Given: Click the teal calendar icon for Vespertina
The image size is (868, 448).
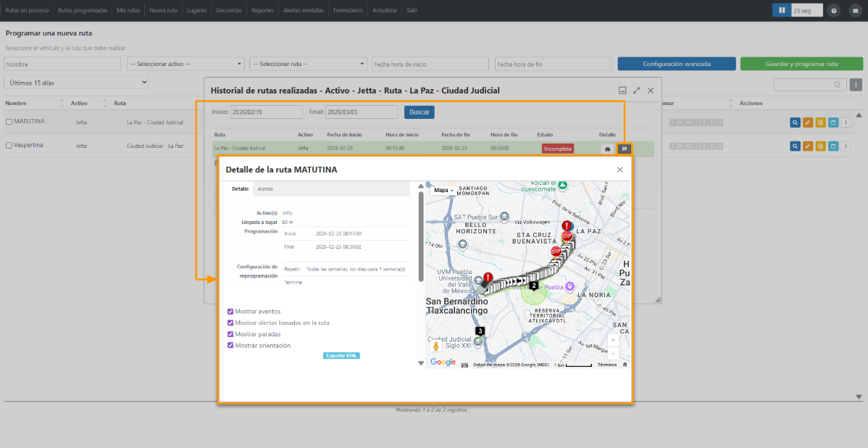Looking at the screenshot, I should click(x=833, y=146).
